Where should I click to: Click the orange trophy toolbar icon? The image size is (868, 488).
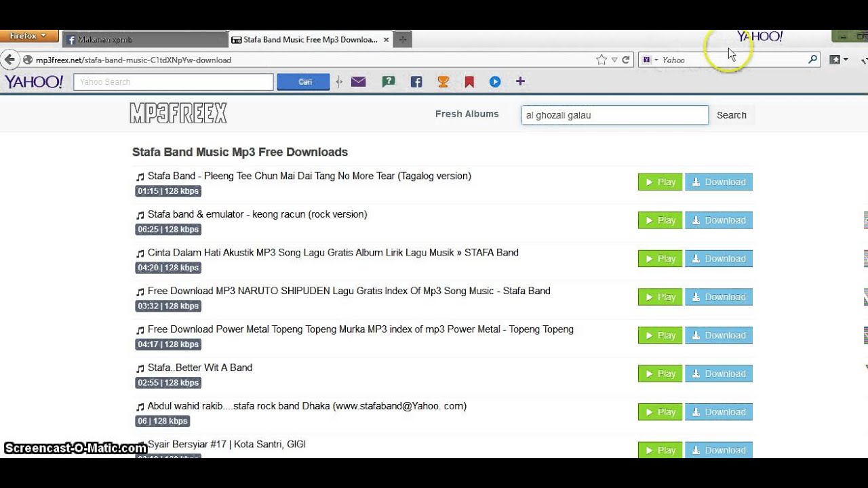coord(443,82)
